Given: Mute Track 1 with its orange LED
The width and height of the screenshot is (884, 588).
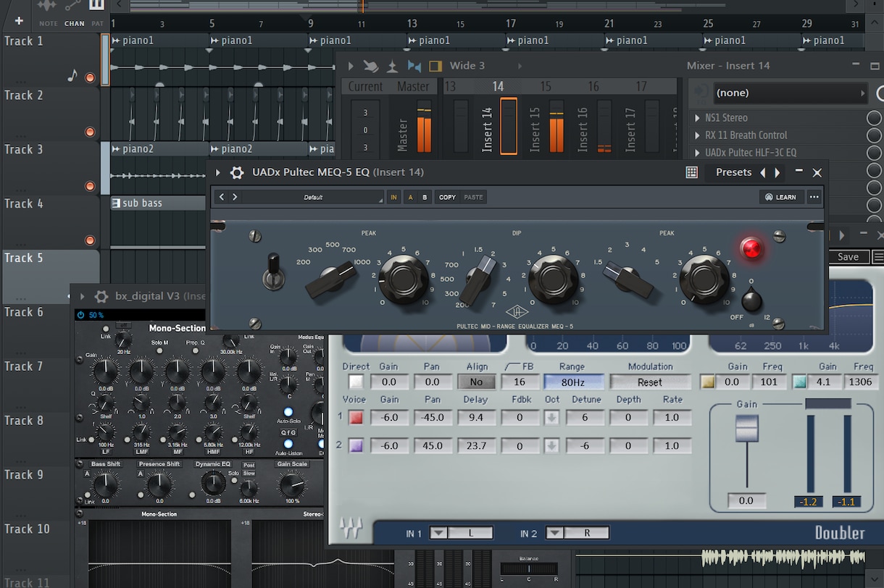Looking at the screenshot, I should click(90, 77).
